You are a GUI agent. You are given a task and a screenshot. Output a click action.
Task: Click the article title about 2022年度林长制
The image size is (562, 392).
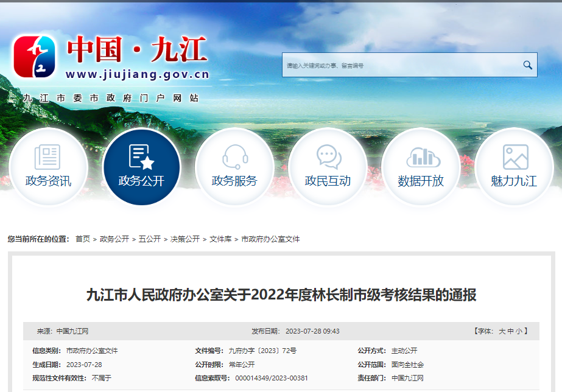pyautogui.click(x=281, y=295)
